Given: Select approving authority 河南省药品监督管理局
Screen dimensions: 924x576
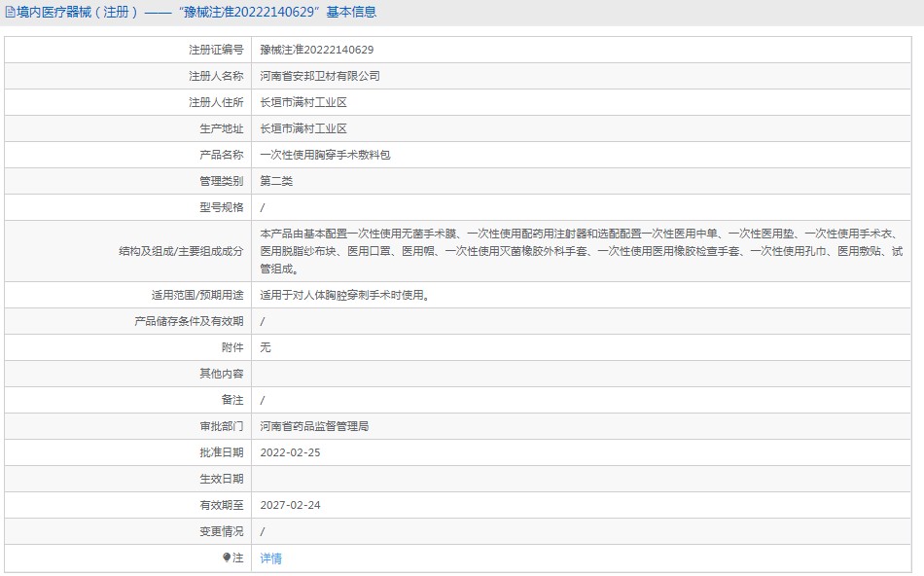Looking at the screenshot, I should (314, 426).
